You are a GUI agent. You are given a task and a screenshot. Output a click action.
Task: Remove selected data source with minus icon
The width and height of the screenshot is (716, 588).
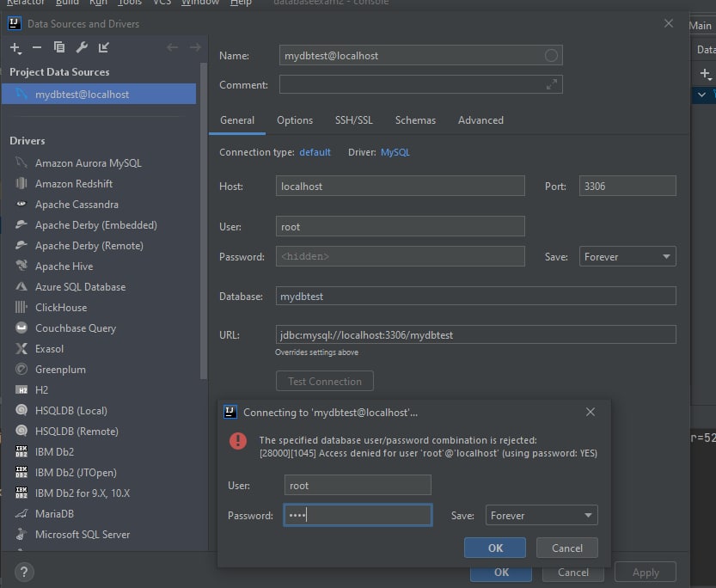tap(37, 47)
